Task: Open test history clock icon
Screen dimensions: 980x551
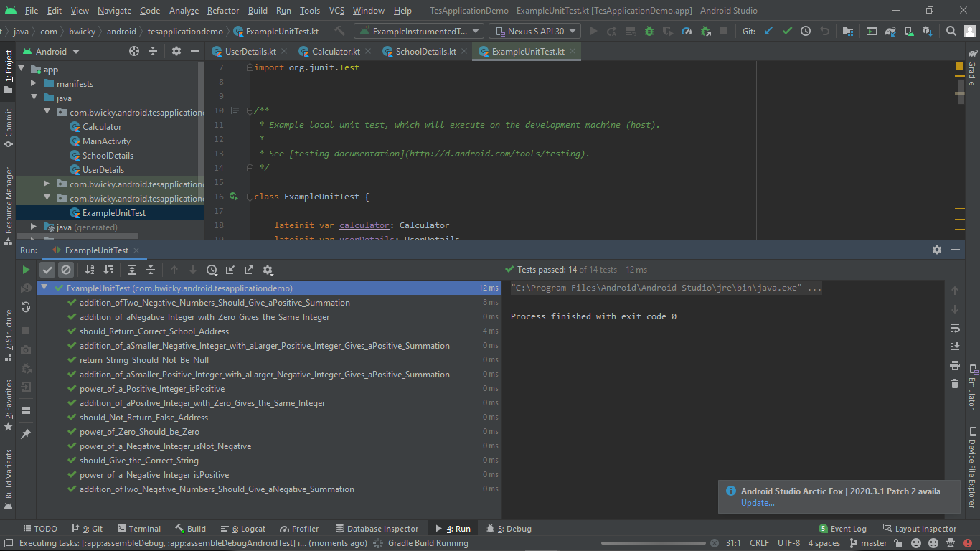Action: click(x=212, y=270)
